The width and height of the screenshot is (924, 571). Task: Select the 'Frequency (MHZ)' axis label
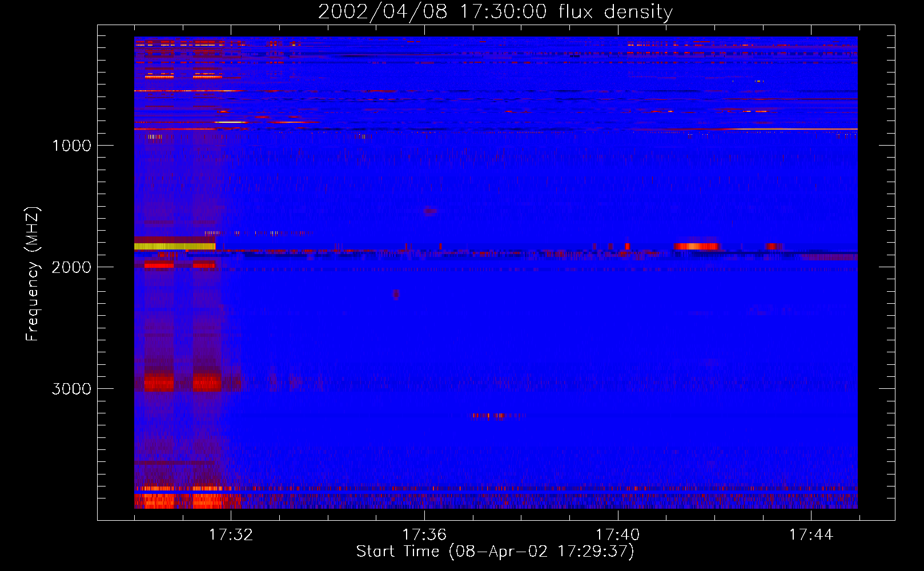click(33, 274)
